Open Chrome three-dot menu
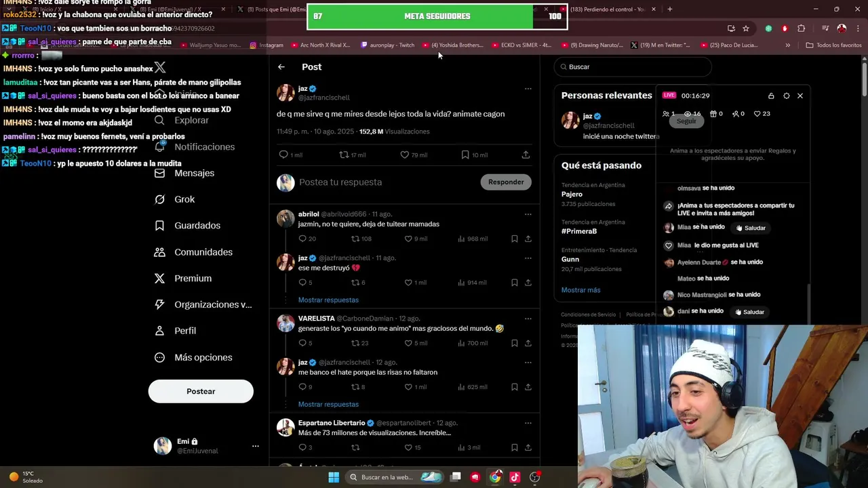 click(858, 28)
